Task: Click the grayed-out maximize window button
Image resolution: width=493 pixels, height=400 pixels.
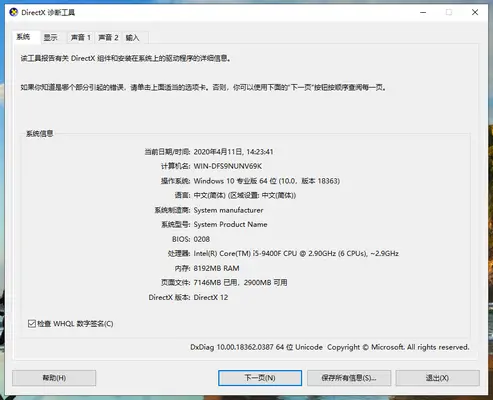Action: click(449, 13)
